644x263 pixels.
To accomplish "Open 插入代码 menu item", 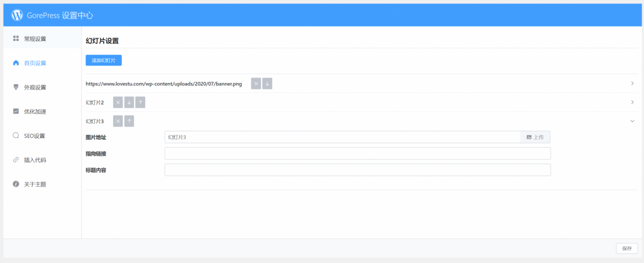I will (x=42, y=160).
